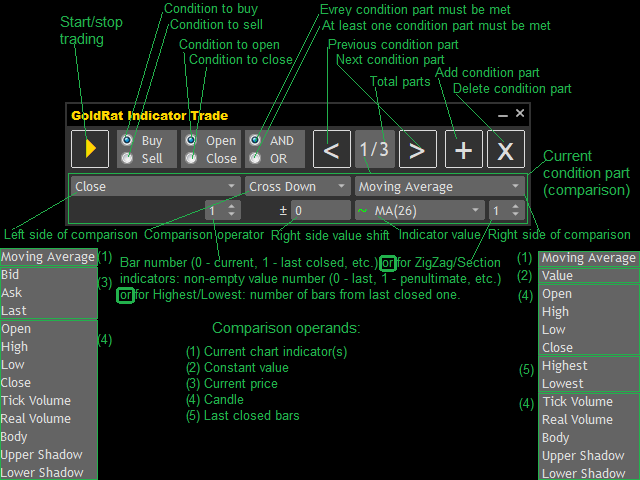Screen dimensions: 640x480
Task: Click the GoldRat Indicator Trade title bar text
Action: coord(149,116)
